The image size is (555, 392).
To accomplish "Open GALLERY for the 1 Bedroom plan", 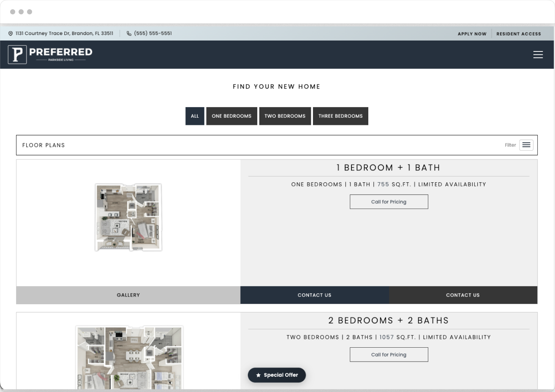I will coord(128,295).
